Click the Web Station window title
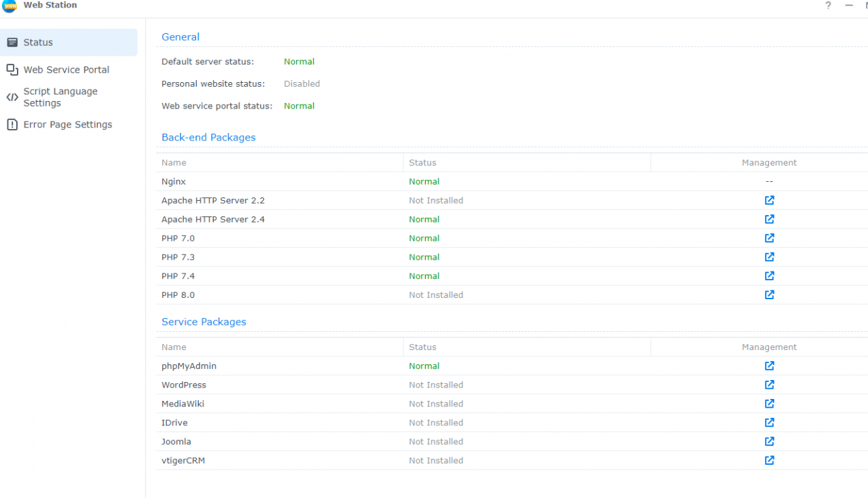 (x=50, y=5)
